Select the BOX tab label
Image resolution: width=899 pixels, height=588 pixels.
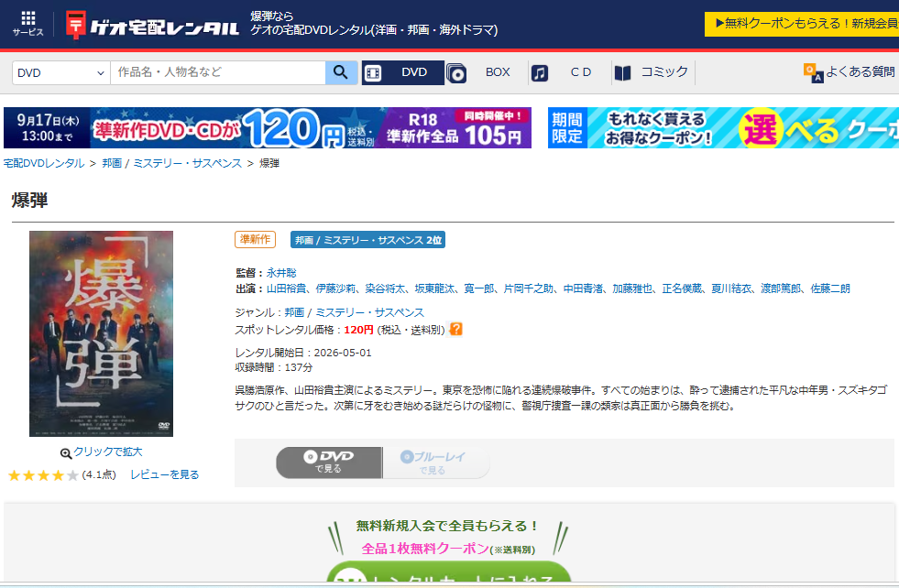click(498, 72)
